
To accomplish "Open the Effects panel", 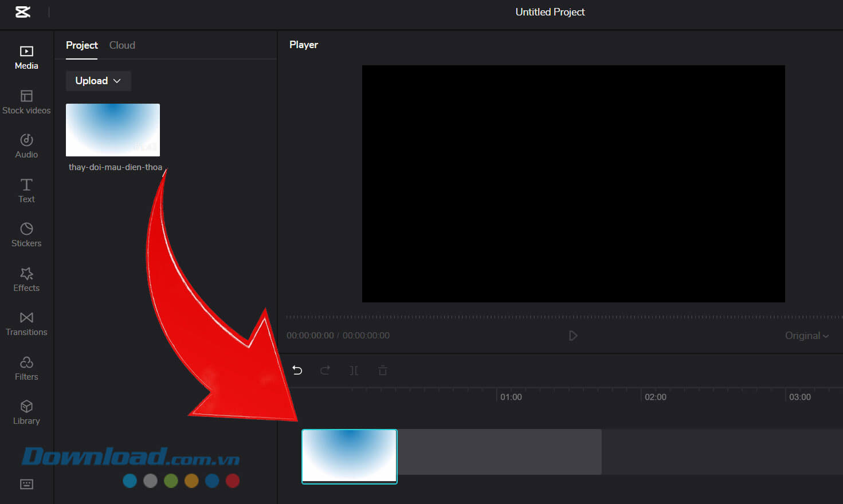I will [26, 279].
